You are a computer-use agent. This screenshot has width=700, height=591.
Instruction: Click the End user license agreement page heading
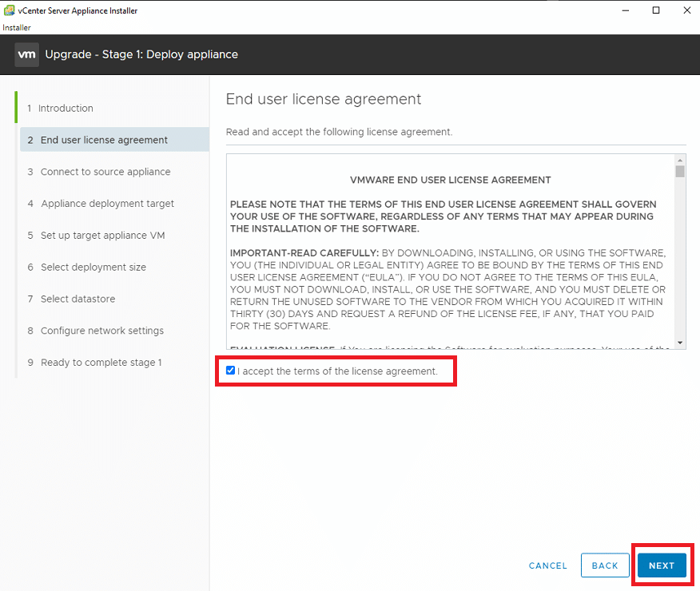click(323, 99)
